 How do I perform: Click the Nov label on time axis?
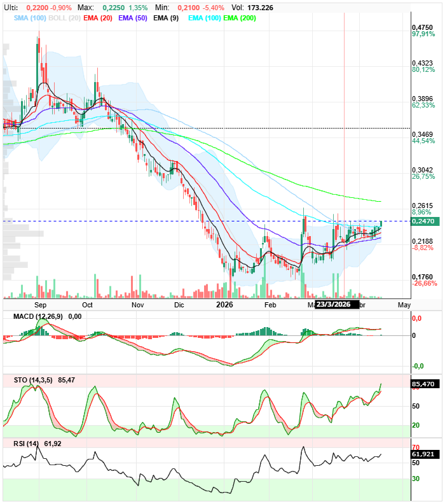coord(137,305)
